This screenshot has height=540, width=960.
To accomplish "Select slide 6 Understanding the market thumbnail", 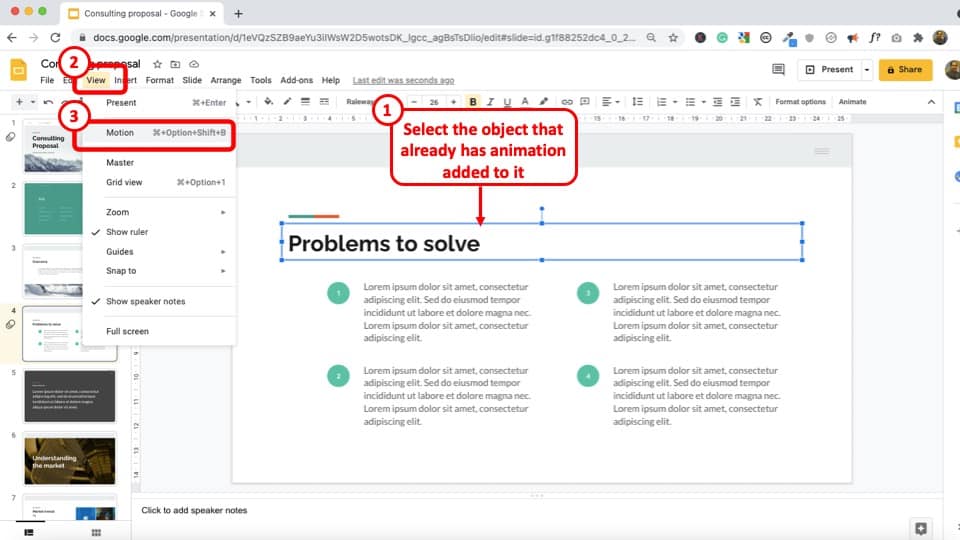I will [69, 460].
